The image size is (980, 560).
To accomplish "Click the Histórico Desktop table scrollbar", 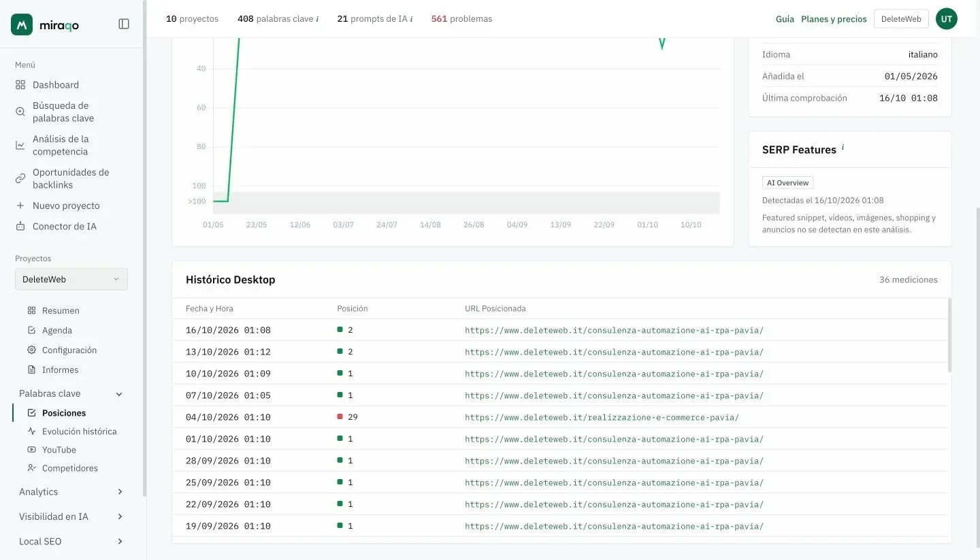I will [949, 335].
